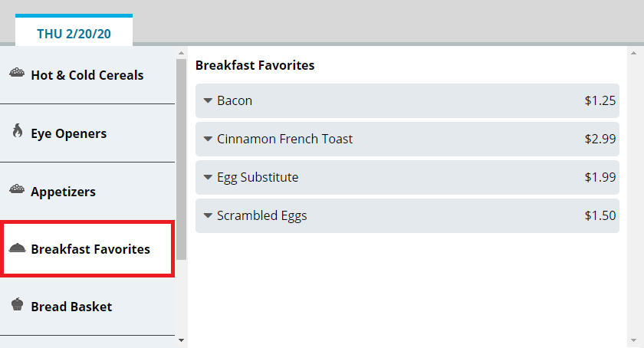Click the Hot & Cold Cereals bowl icon
This screenshot has height=348, width=644.
coord(17,74)
